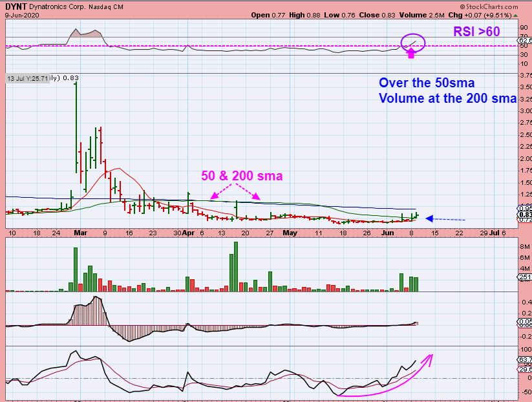Click the 62.6 RSI value tag
This screenshot has height=402, width=532.
pos(526,41)
